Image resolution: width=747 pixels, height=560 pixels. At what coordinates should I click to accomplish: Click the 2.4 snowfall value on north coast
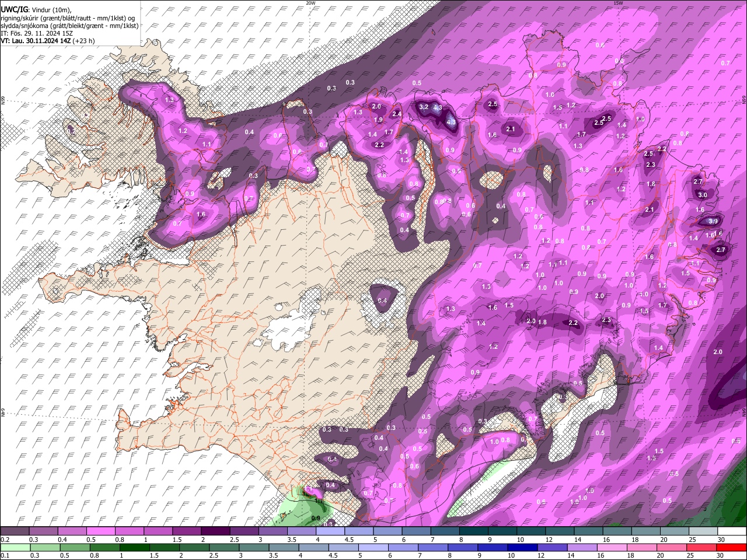coord(397,114)
